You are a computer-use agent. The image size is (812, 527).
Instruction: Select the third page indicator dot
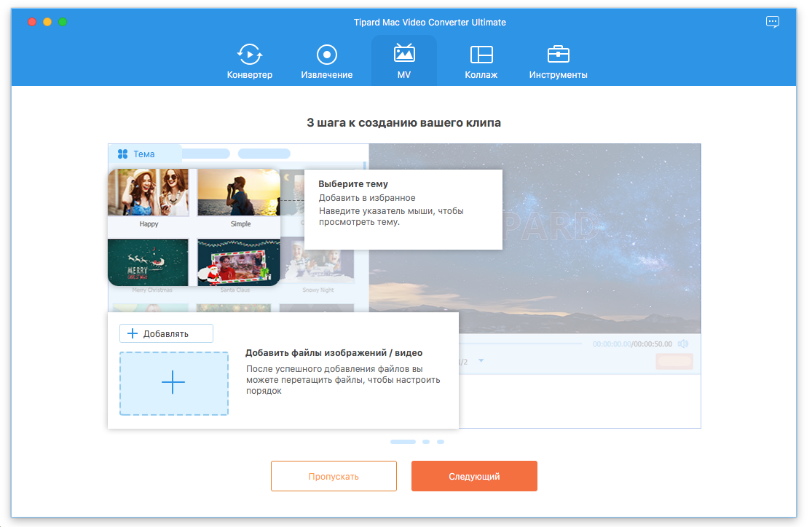tap(441, 442)
